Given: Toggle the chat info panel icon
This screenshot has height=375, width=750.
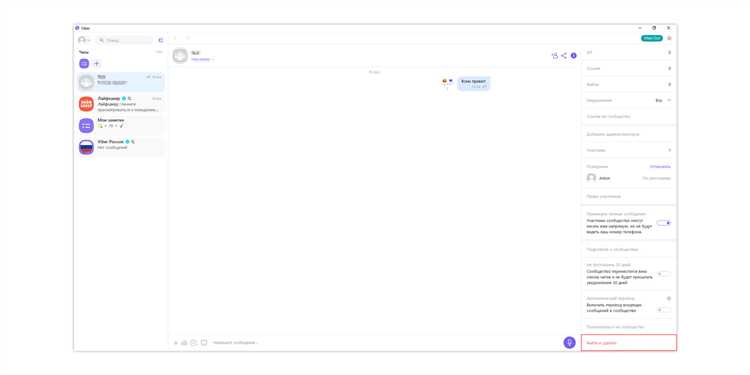Looking at the screenshot, I should [x=574, y=55].
